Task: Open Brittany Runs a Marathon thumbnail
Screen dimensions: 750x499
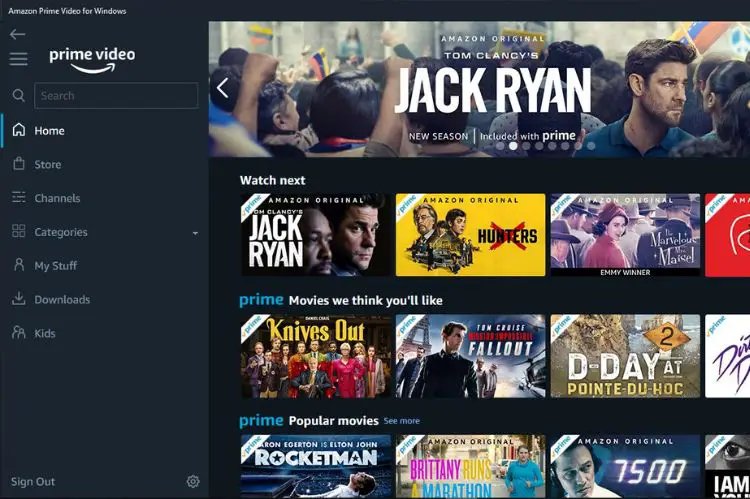Action: click(471, 466)
